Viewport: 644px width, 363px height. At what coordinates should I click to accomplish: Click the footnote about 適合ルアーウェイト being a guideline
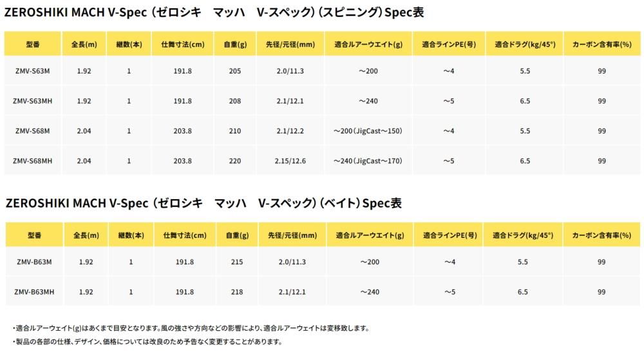191,328
